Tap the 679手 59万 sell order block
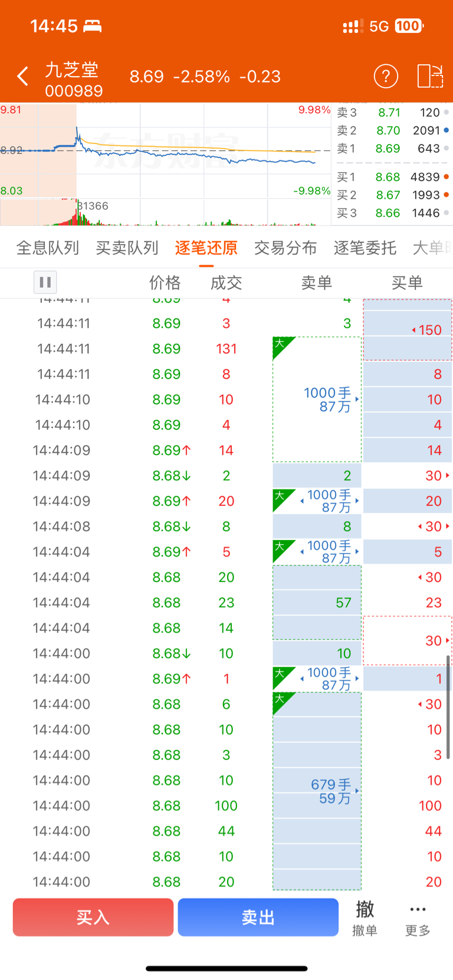453x980 pixels. (x=317, y=791)
